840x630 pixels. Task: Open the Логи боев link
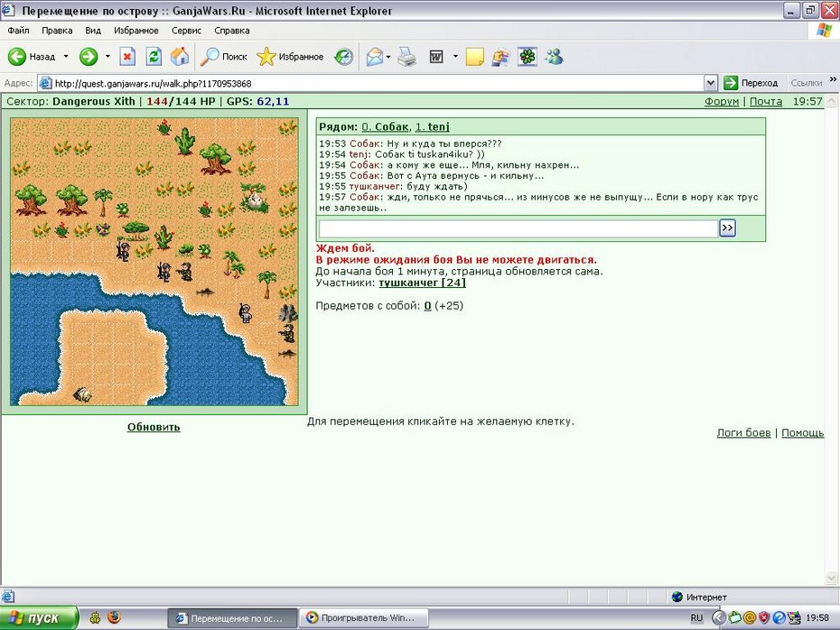[743, 432]
